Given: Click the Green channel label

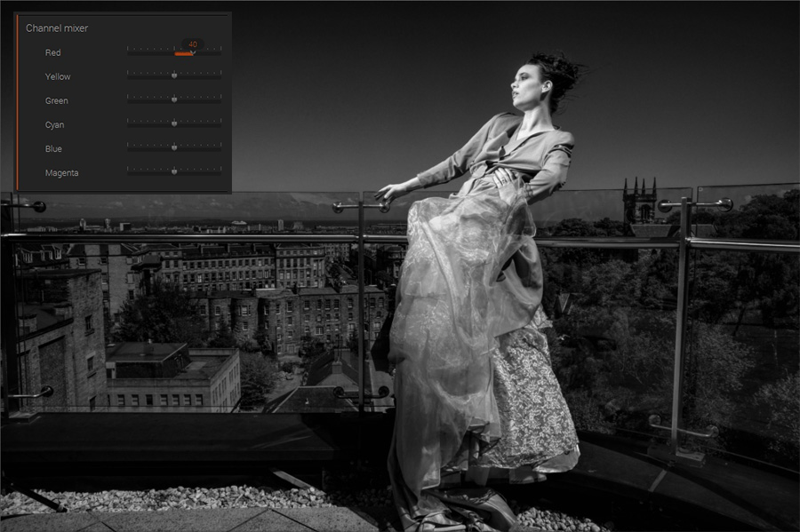Looking at the screenshot, I should coord(56,100).
